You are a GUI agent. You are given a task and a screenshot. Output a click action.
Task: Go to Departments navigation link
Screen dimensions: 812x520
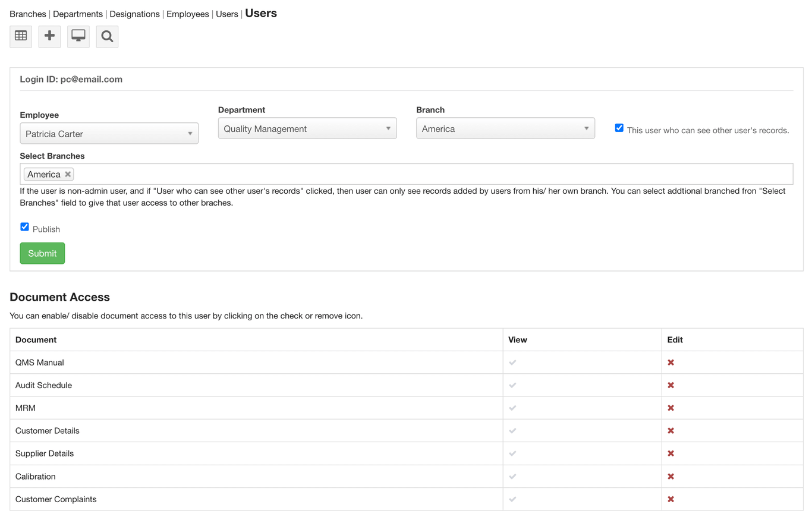click(78, 14)
